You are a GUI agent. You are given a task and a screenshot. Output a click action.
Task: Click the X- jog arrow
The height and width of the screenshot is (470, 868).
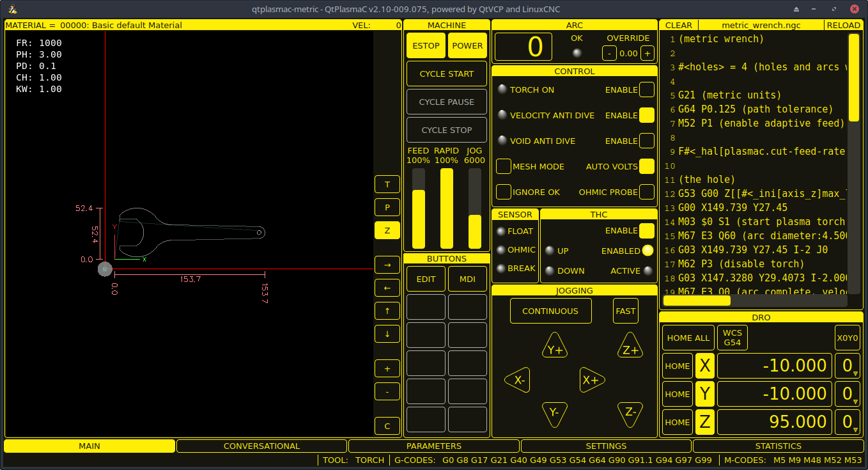point(517,380)
